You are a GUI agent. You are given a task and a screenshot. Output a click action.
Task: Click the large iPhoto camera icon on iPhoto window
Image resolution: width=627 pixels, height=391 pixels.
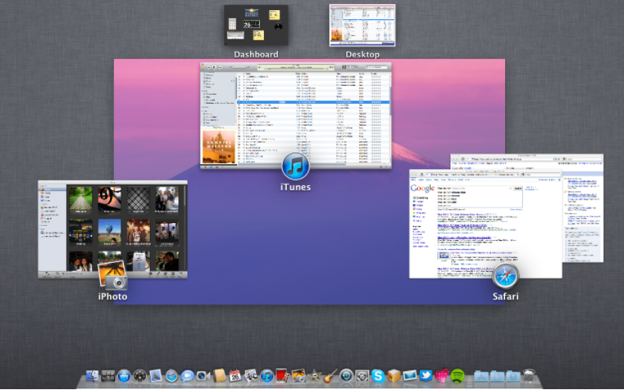(112, 275)
